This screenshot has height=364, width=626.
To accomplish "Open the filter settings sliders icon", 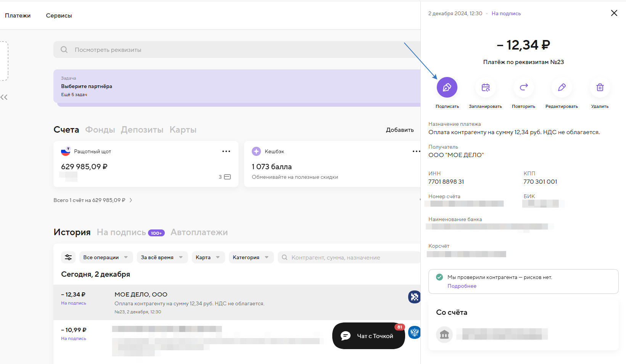I will pyautogui.click(x=68, y=257).
